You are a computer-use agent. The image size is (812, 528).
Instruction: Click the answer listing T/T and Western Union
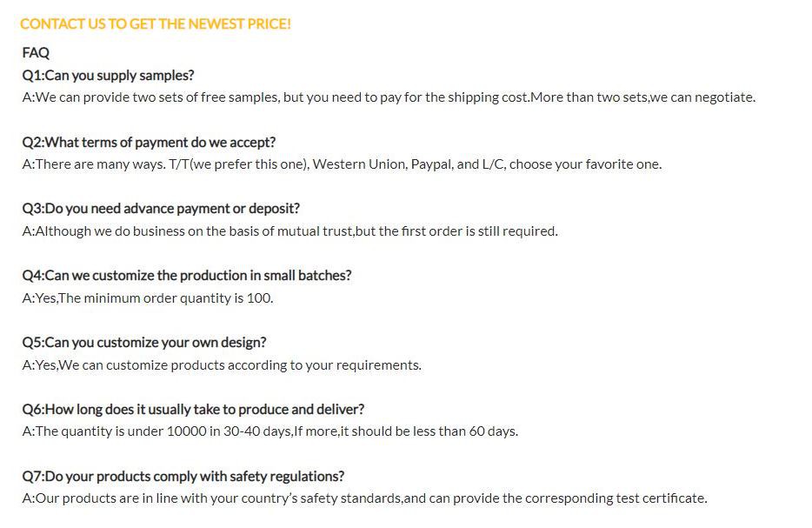[x=341, y=164]
